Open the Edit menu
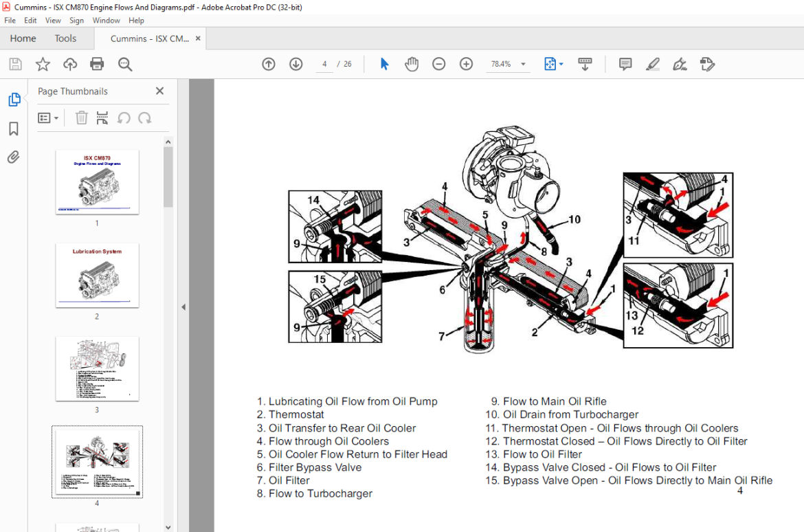The width and height of the screenshot is (804, 532). pyautogui.click(x=30, y=21)
